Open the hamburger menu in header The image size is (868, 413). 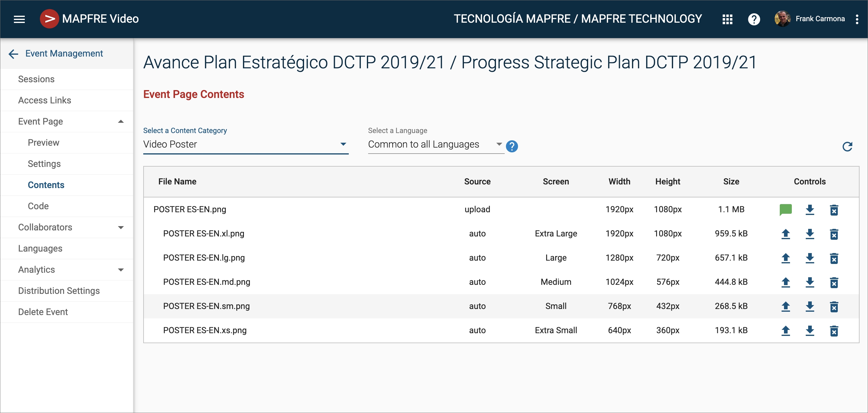[x=19, y=19]
